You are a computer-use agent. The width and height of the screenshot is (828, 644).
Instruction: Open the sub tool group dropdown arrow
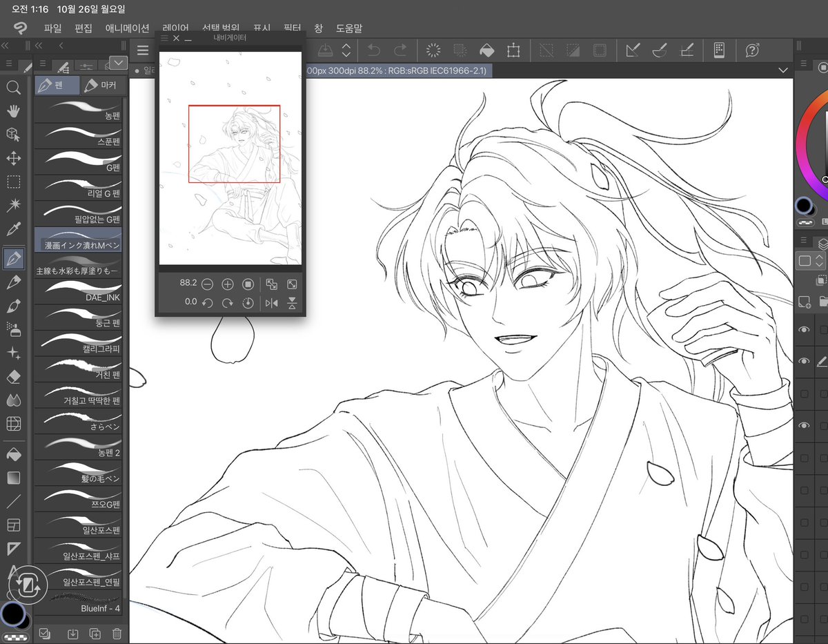(119, 63)
